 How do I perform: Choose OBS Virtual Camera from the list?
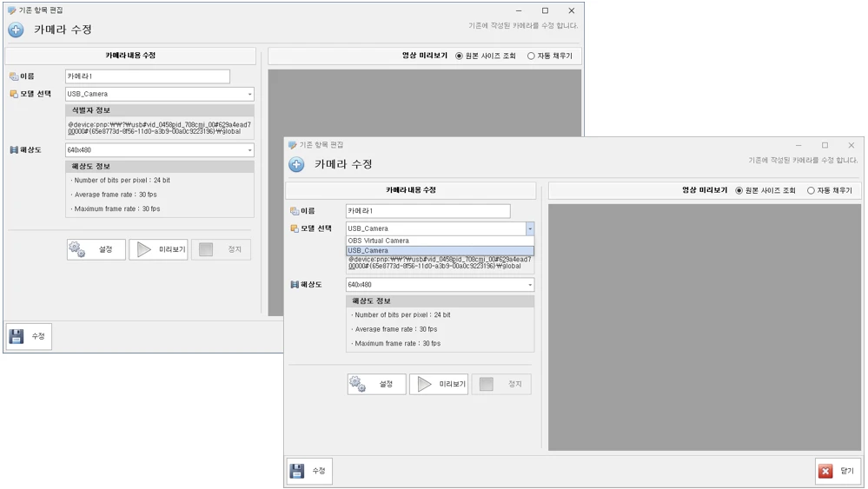(441, 241)
